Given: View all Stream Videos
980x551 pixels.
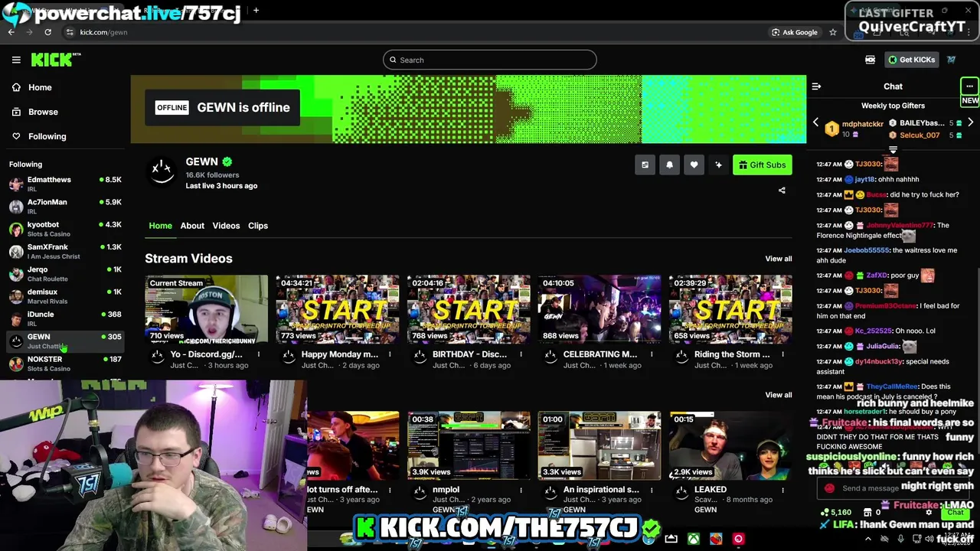Looking at the screenshot, I should click(779, 259).
